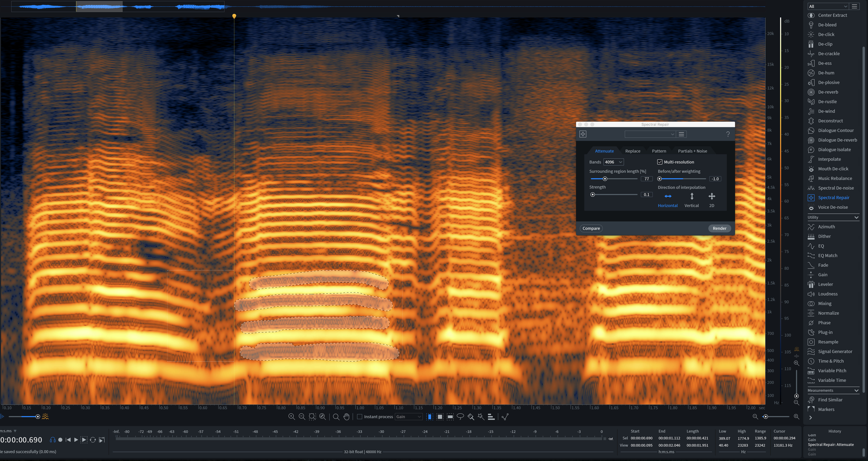This screenshot has height=461, width=868.
Task: Open the All module filter dropdown
Action: pyautogui.click(x=828, y=6)
